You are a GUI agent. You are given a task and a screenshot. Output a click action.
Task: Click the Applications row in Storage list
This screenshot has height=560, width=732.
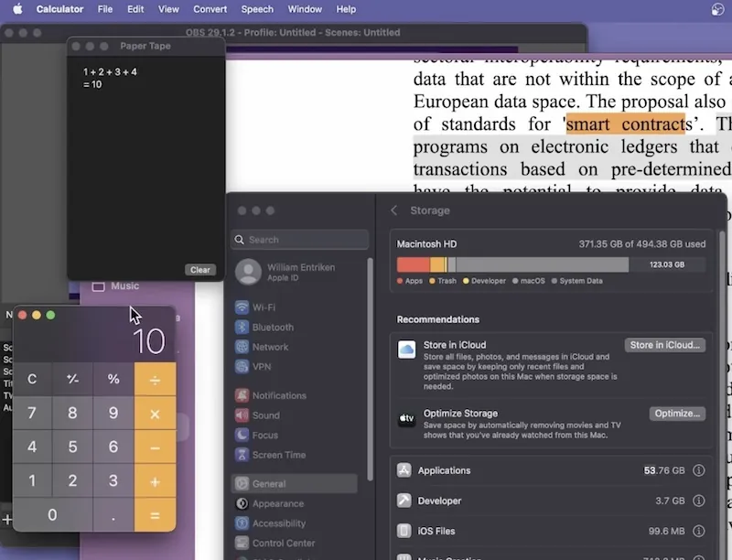[551, 470]
